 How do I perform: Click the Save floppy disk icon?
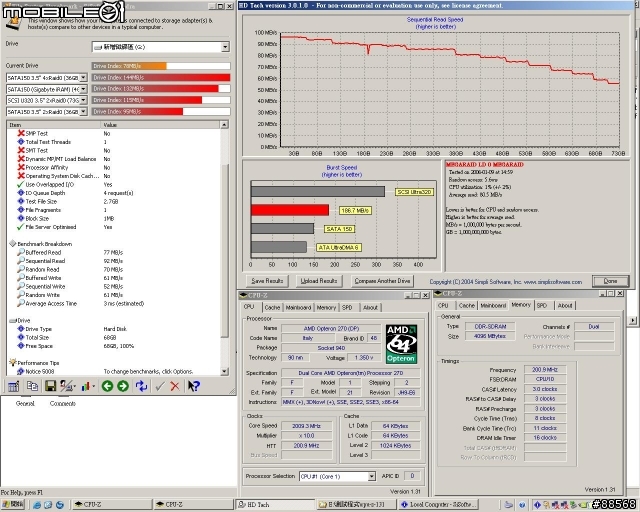(50, 386)
